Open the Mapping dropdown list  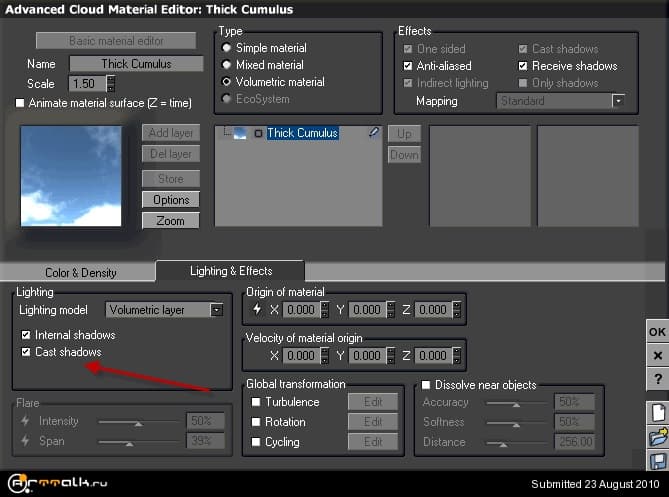coord(618,101)
